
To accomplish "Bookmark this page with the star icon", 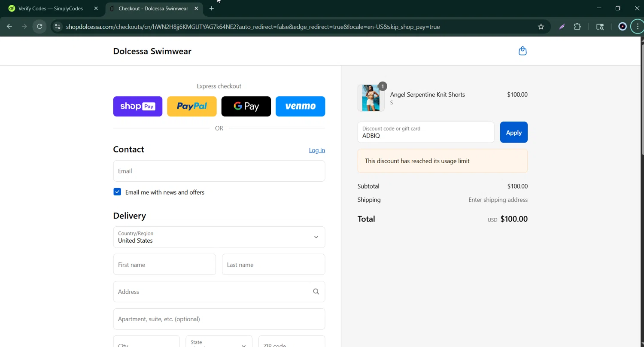I will 541,27.
